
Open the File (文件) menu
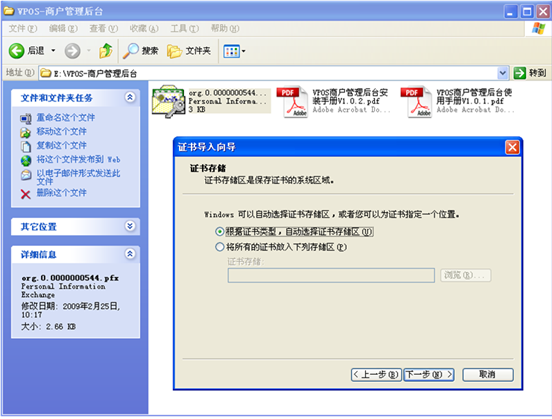click(x=23, y=29)
